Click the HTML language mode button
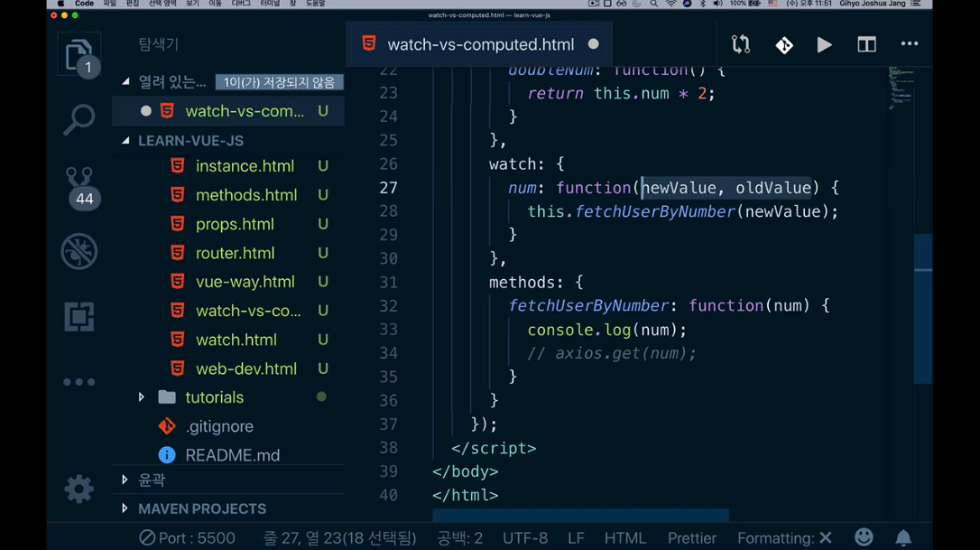 pos(624,537)
